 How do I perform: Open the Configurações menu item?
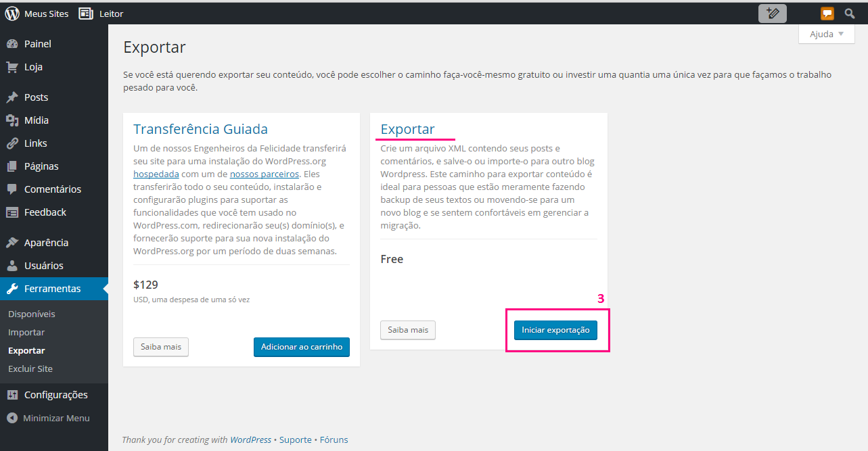[54, 395]
